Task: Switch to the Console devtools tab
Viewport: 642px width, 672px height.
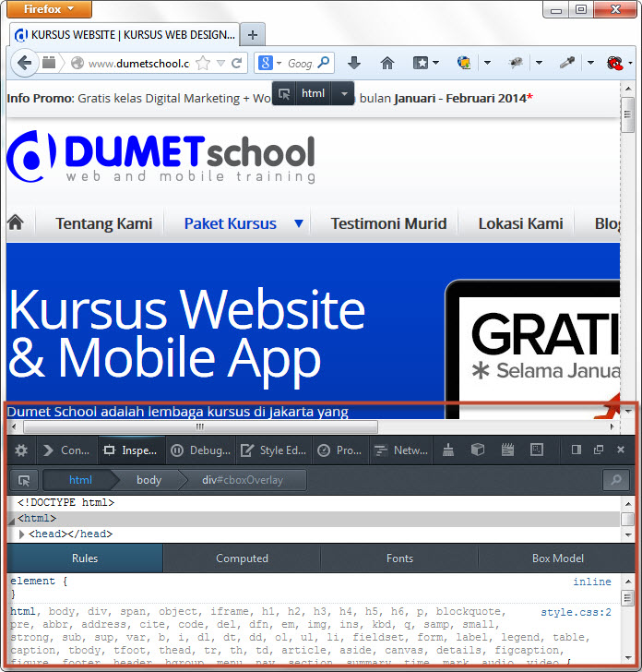Action: coord(66,450)
